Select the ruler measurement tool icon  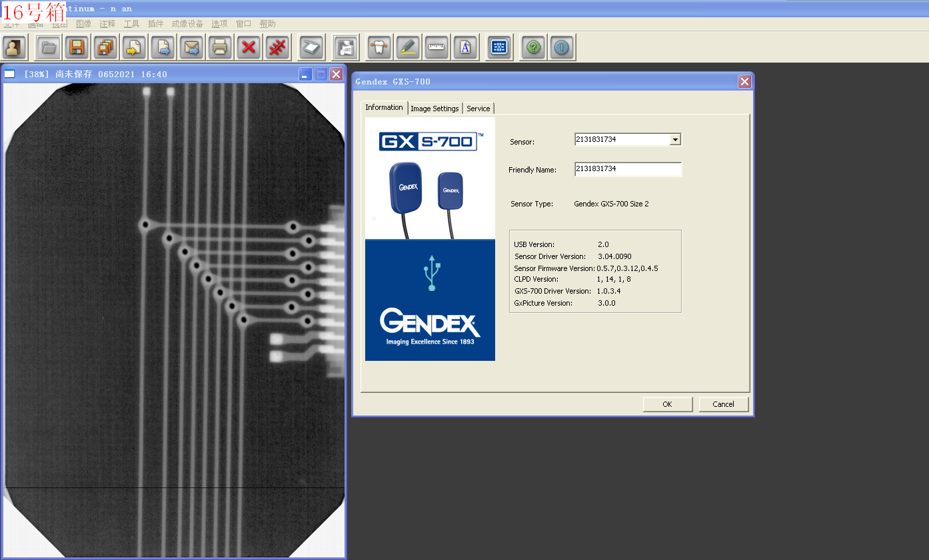pyautogui.click(x=437, y=47)
